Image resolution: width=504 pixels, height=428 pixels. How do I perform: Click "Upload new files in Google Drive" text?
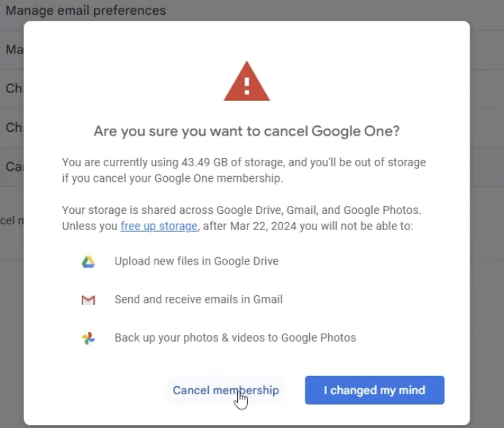click(x=196, y=262)
